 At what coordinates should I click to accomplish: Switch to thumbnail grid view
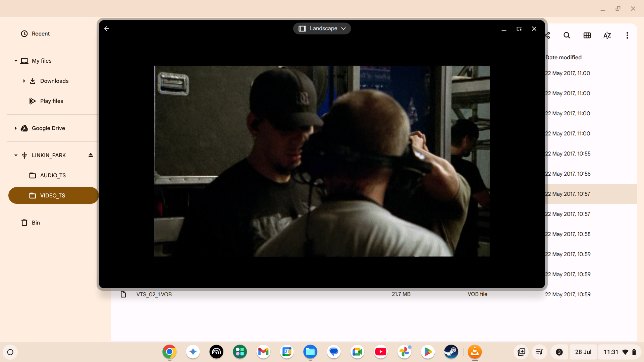587,36
